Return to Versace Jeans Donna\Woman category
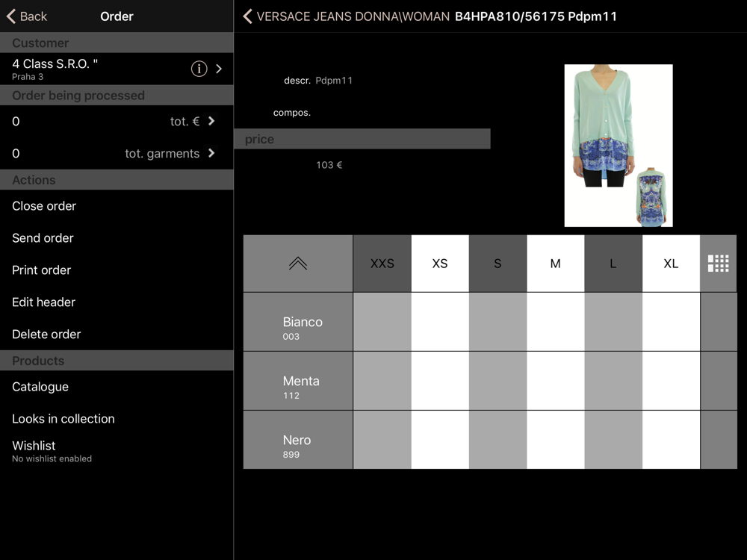 (347, 16)
